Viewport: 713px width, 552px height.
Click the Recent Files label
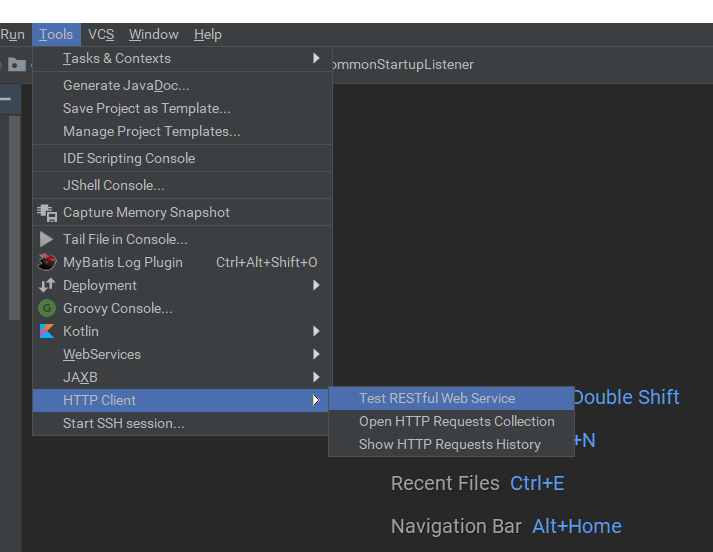click(445, 483)
